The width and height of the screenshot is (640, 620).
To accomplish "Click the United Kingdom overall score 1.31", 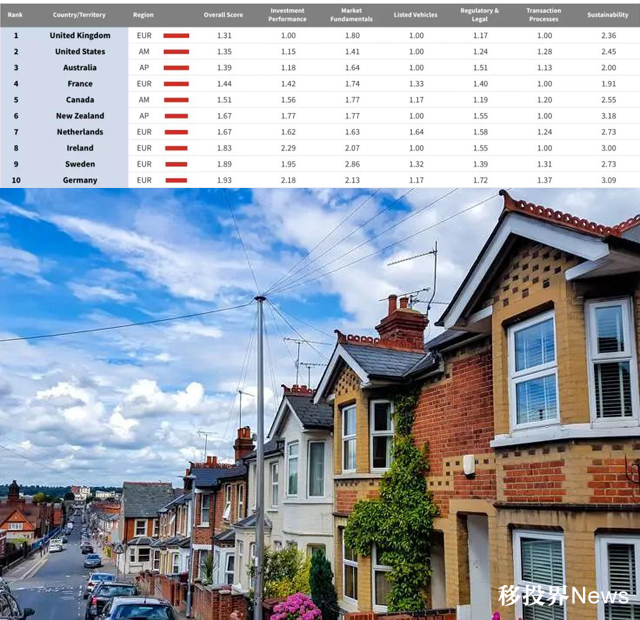I will 224,36.
